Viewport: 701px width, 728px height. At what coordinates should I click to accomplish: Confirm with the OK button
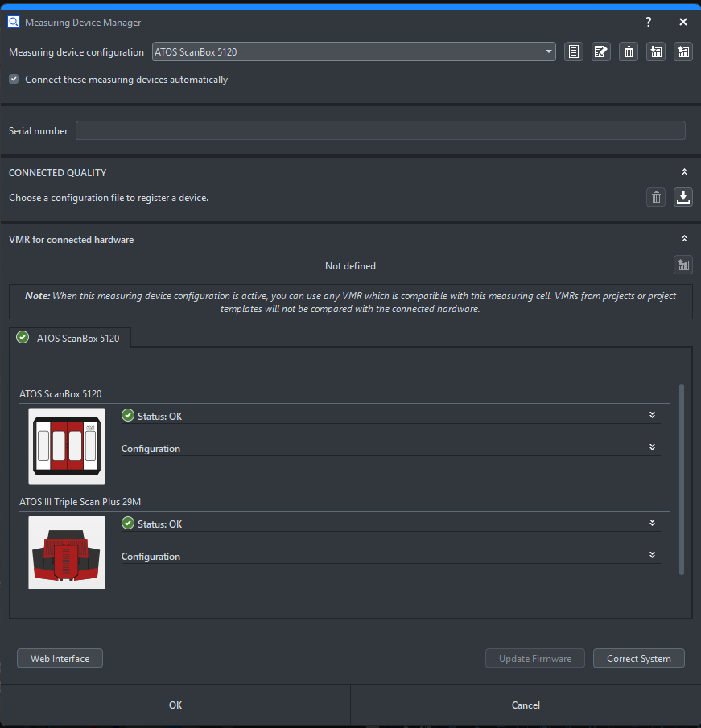175,705
